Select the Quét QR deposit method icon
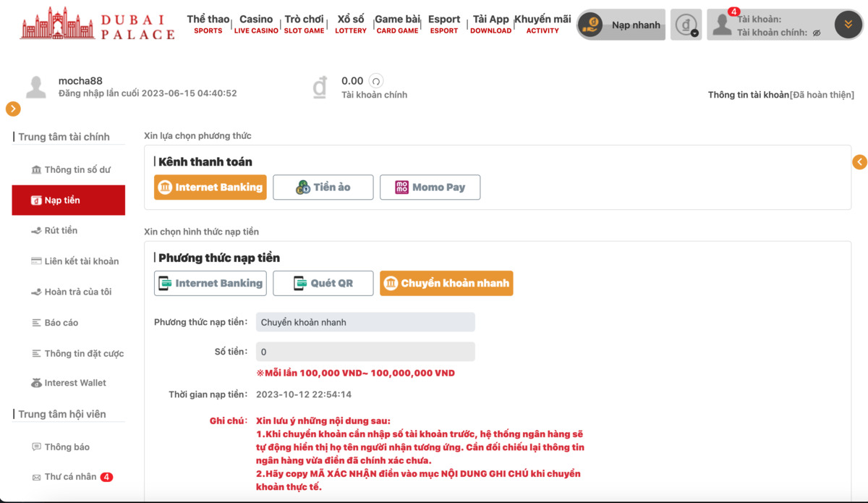The height and width of the screenshot is (503, 868). pyautogui.click(x=299, y=283)
